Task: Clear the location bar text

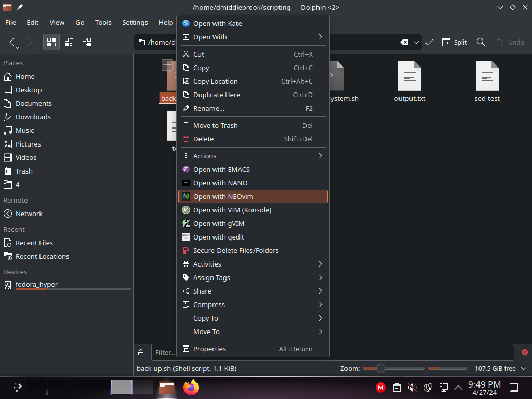Action: coord(404,42)
